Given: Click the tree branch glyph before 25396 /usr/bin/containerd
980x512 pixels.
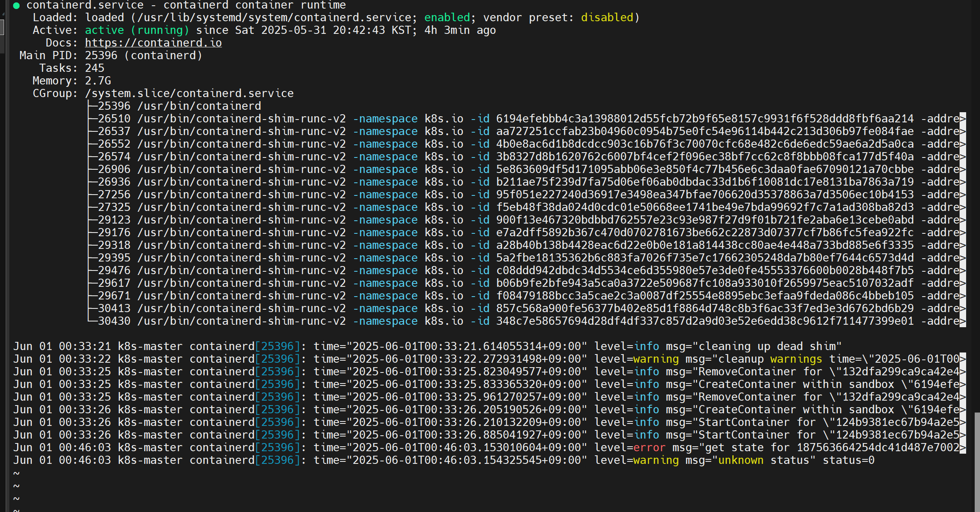Looking at the screenshot, I should (92, 106).
